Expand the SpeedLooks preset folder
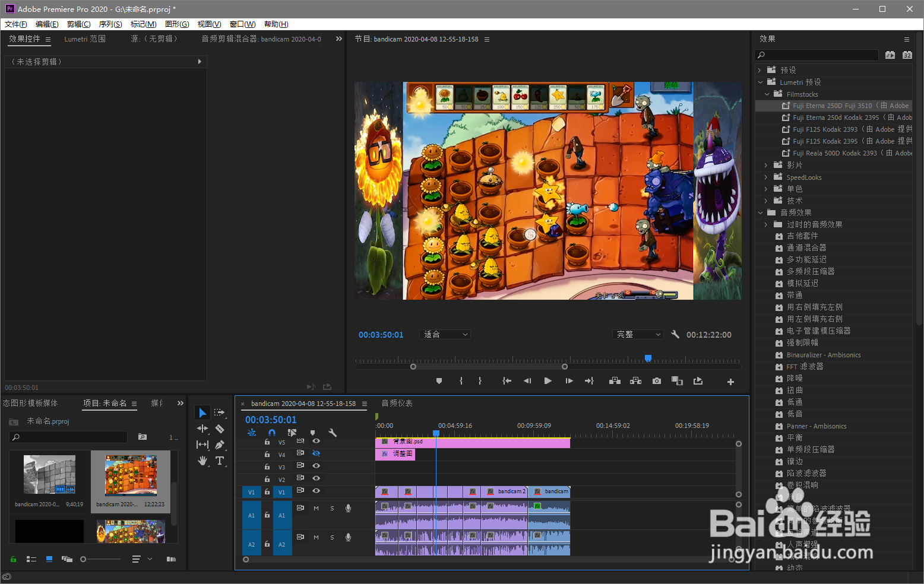924x584 pixels. click(765, 177)
